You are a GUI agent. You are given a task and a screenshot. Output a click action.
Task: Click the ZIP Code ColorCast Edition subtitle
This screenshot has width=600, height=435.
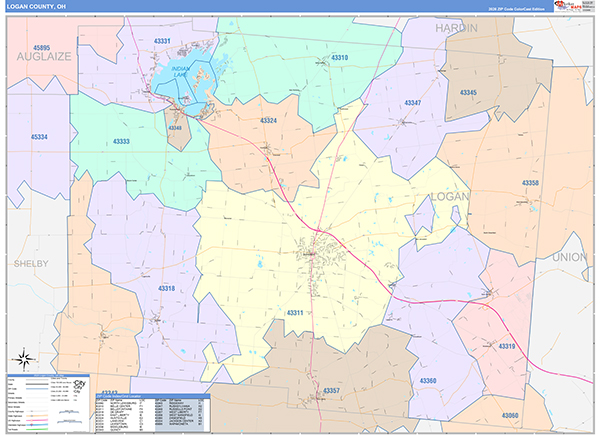coord(516,9)
